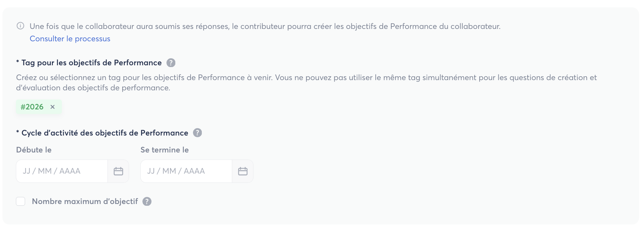The width and height of the screenshot is (644, 228).
Task: Click help icon next to Nombre maximum d'objectif
Action: coord(147,202)
